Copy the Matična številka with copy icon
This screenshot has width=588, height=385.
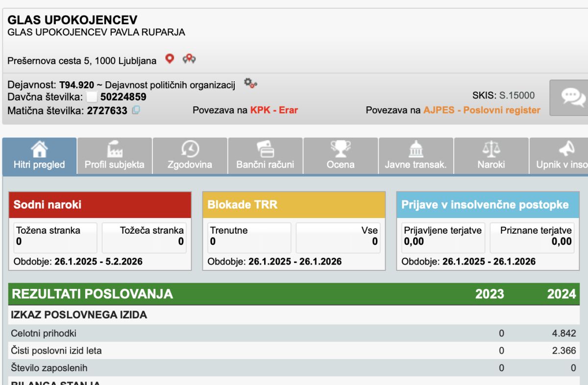[136, 110]
